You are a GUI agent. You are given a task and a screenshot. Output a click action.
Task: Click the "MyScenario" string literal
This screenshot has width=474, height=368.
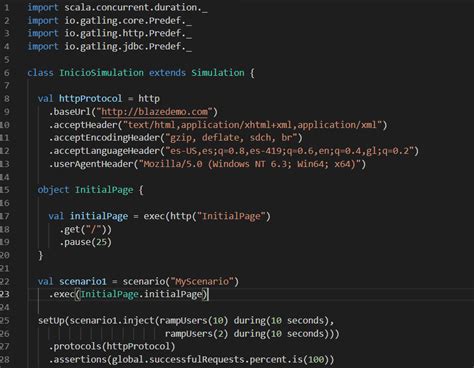tap(202, 282)
